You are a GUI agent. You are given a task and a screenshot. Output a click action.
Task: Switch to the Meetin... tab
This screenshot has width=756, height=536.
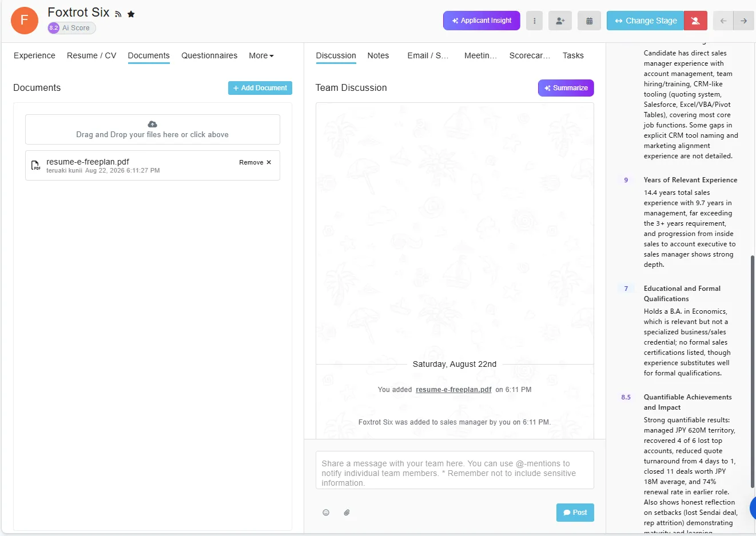point(480,55)
